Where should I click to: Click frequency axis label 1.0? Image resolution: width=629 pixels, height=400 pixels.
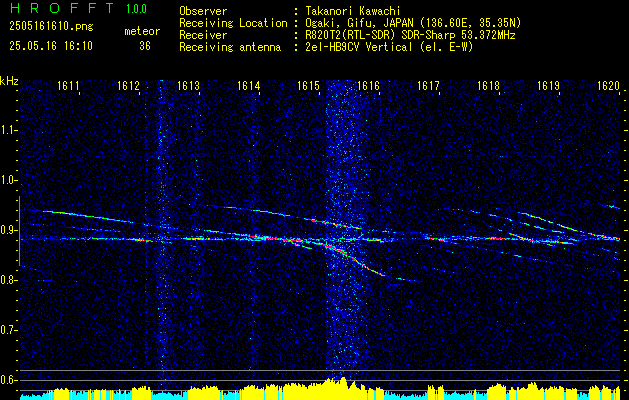[8, 181]
